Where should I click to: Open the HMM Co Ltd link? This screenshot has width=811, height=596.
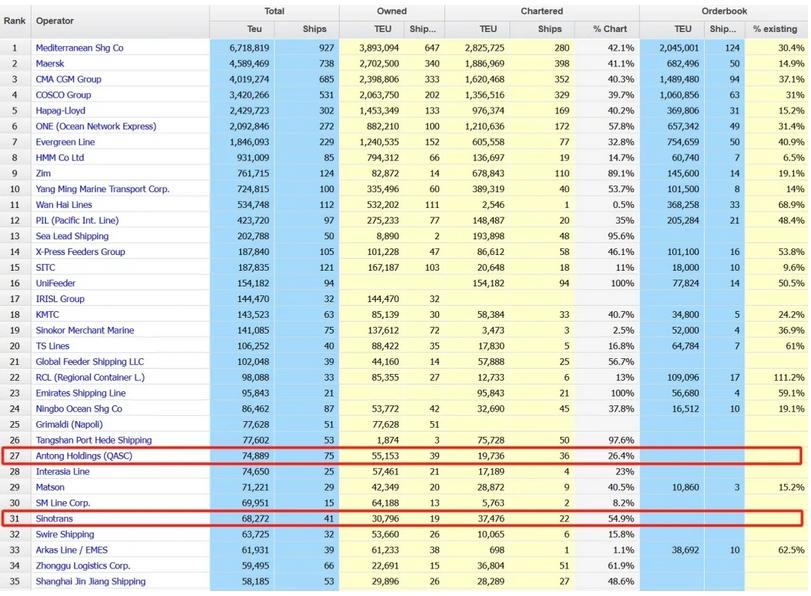59,158
